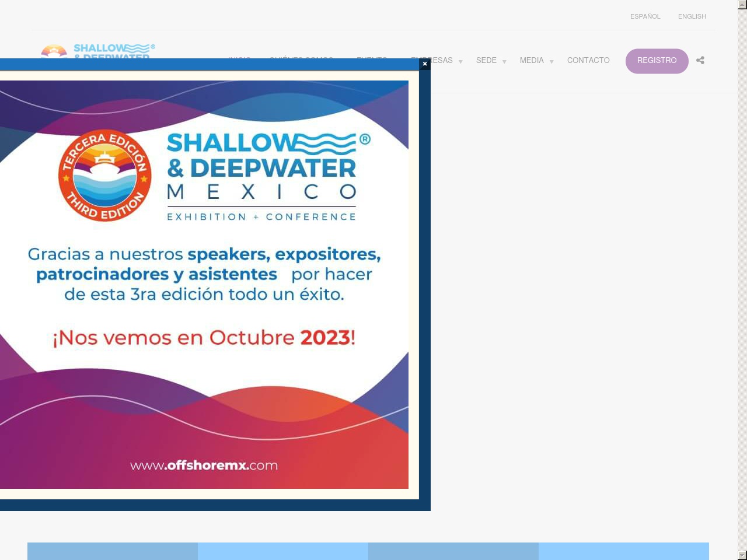Viewport: 747px width, 560px height.
Task: Click the Shallow & Deepwater popup image
Action: click(x=204, y=285)
